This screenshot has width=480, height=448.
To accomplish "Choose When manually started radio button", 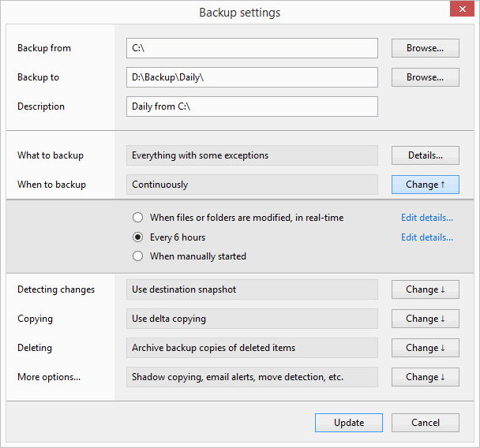I will pos(138,256).
